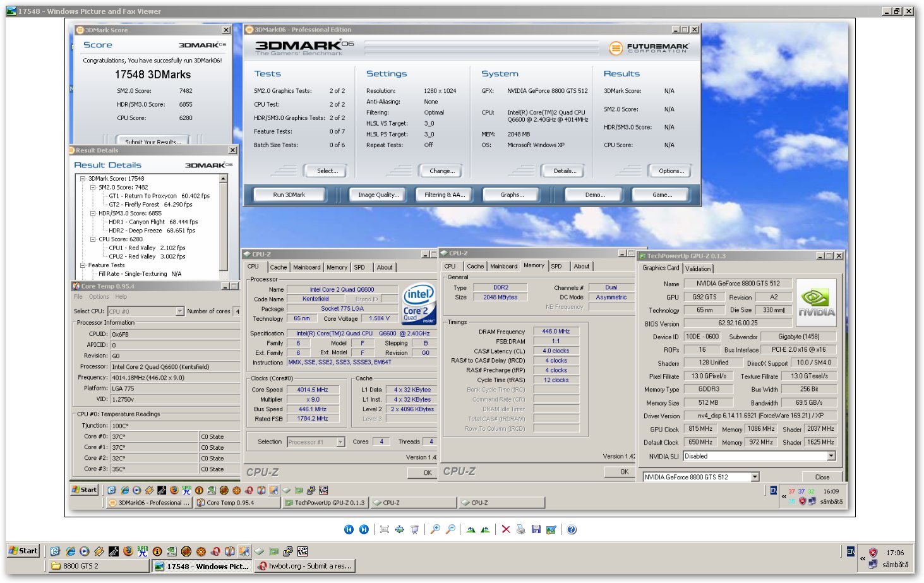Open the Options menu in Core Temp
The width and height of the screenshot is (924, 583).
click(99, 297)
